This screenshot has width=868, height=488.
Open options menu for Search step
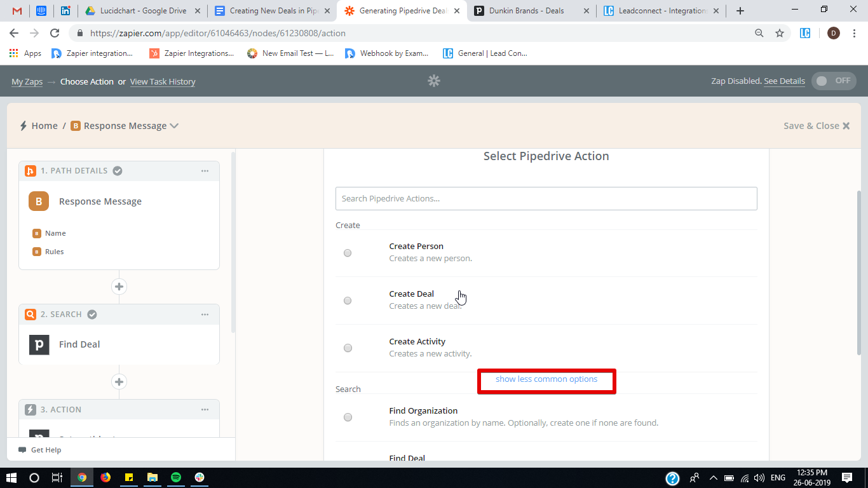point(205,314)
